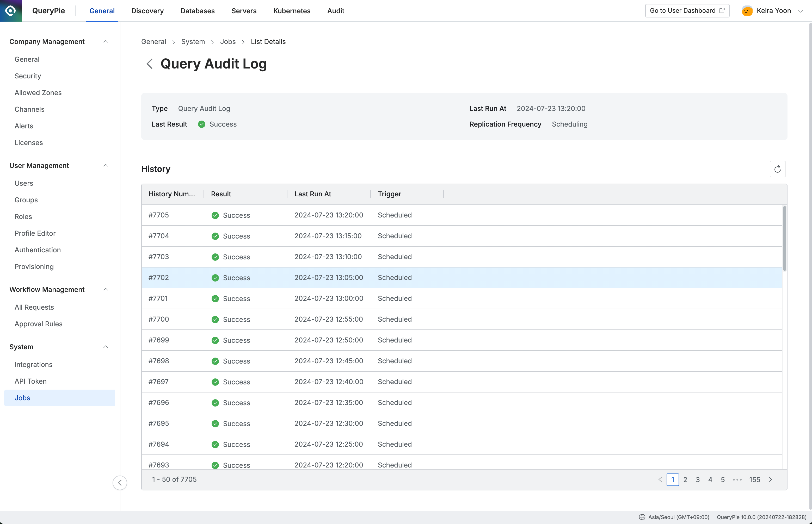
Task: Collapse the User Management section
Action: (x=106, y=165)
